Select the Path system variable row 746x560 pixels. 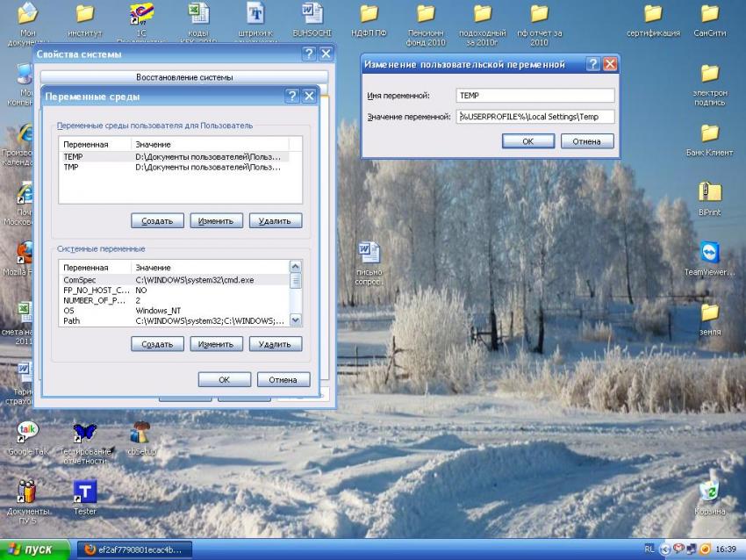coord(176,321)
